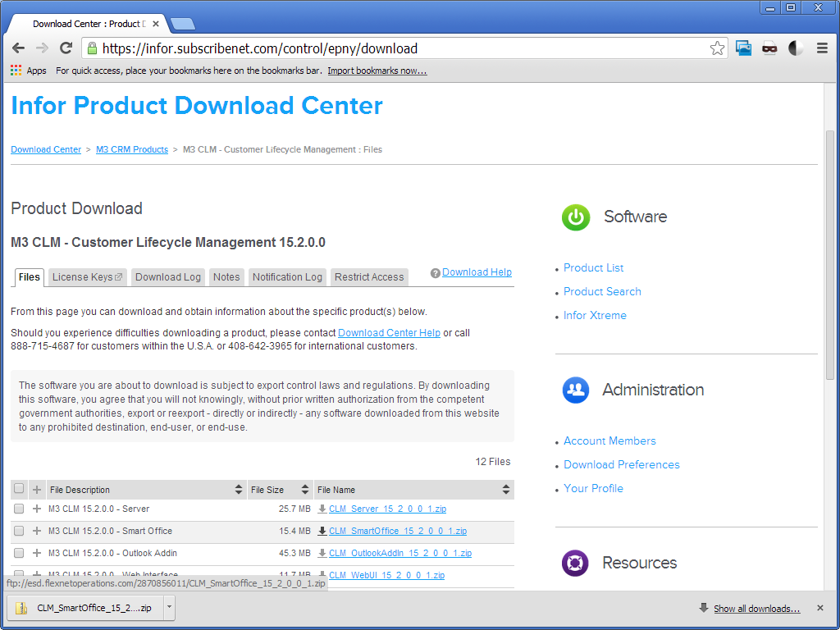The image size is (840, 630).
Task: Click the blue Administration people icon
Action: pos(576,390)
